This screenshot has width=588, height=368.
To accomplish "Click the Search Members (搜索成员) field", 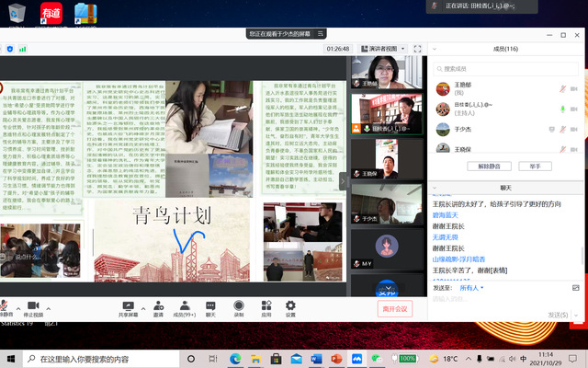I will [x=503, y=68].
